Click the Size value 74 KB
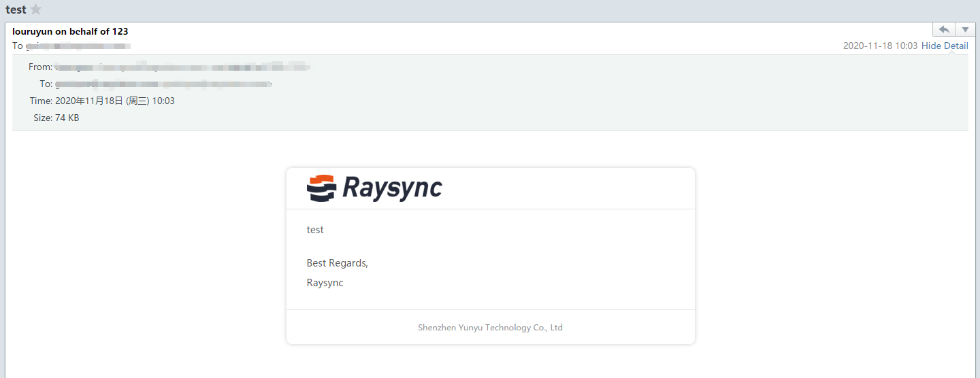Screen dimensions: 980x378 tap(67, 118)
